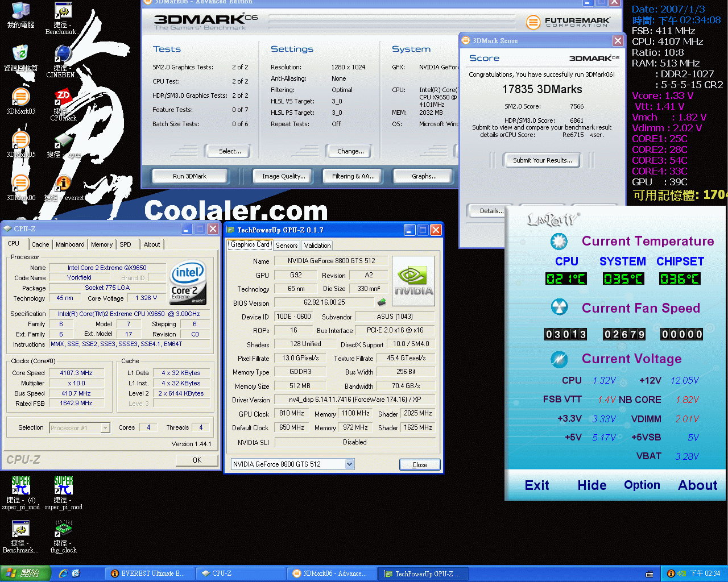Click the Core Speed value 4107.3 MHz
This screenshot has height=582, width=728.
[x=76, y=373]
